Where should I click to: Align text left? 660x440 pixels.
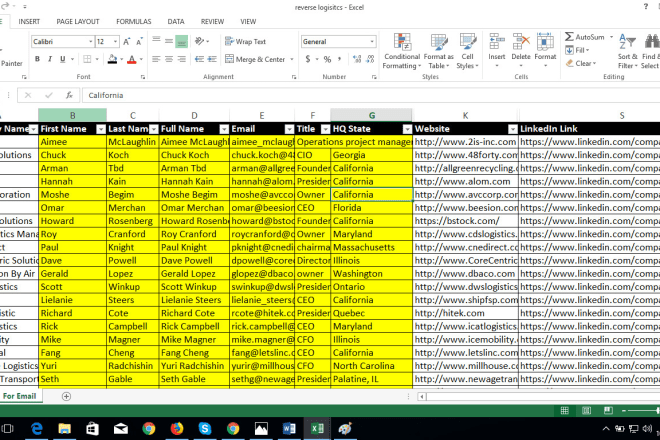[156, 59]
